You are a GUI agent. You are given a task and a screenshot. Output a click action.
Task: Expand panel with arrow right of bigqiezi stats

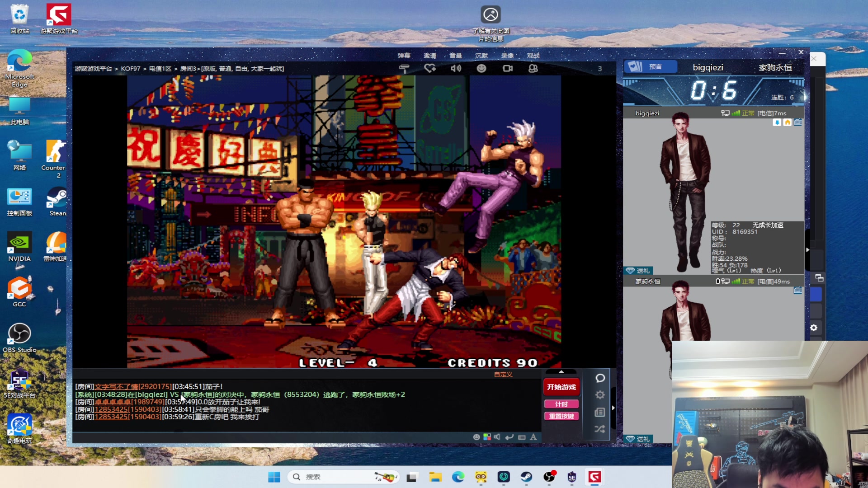[807, 249]
